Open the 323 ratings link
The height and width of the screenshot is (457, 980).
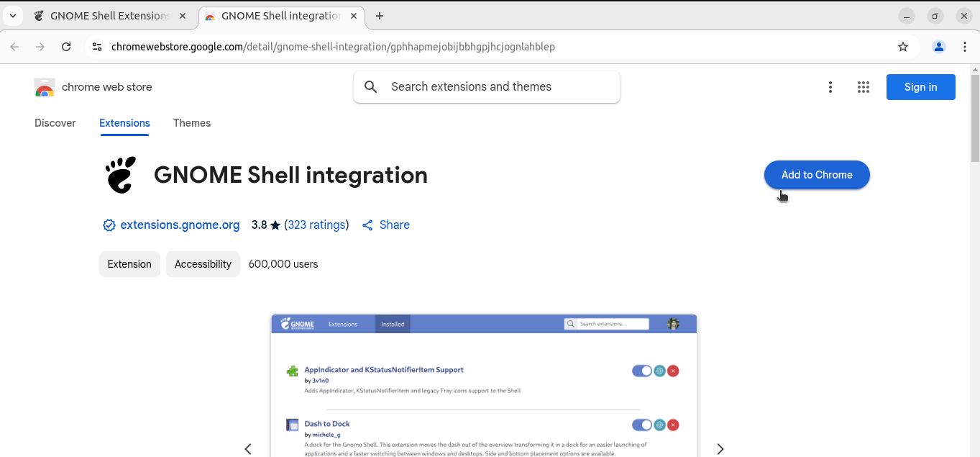(316, 225)
